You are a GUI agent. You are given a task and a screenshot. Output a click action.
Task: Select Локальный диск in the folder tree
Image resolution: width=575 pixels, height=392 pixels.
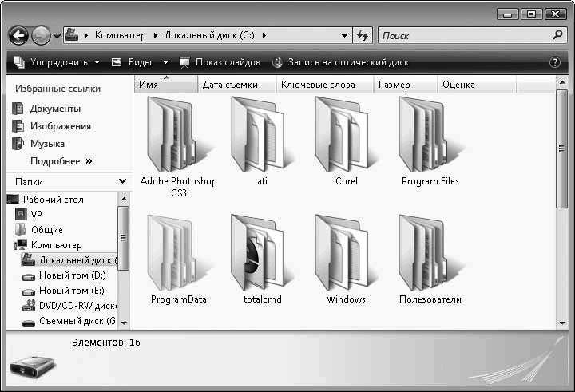69,260
